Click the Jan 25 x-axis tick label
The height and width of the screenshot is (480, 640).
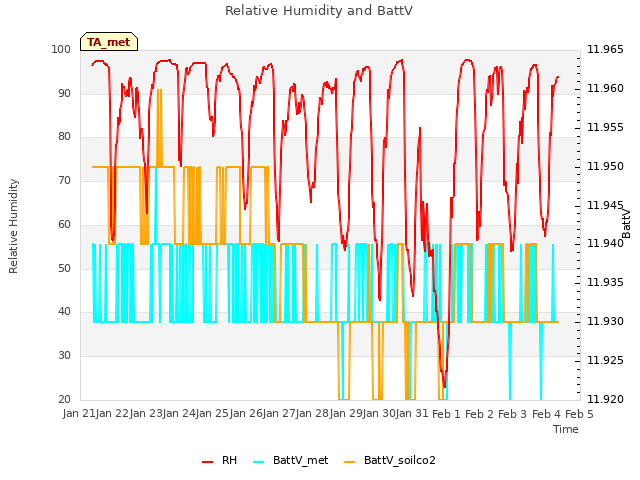coord(213,414)
